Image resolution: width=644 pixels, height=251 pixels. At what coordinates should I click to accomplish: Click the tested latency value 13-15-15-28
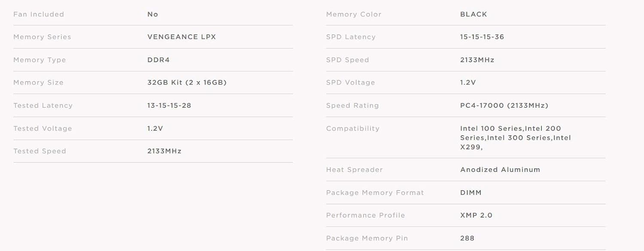(169, 106)
